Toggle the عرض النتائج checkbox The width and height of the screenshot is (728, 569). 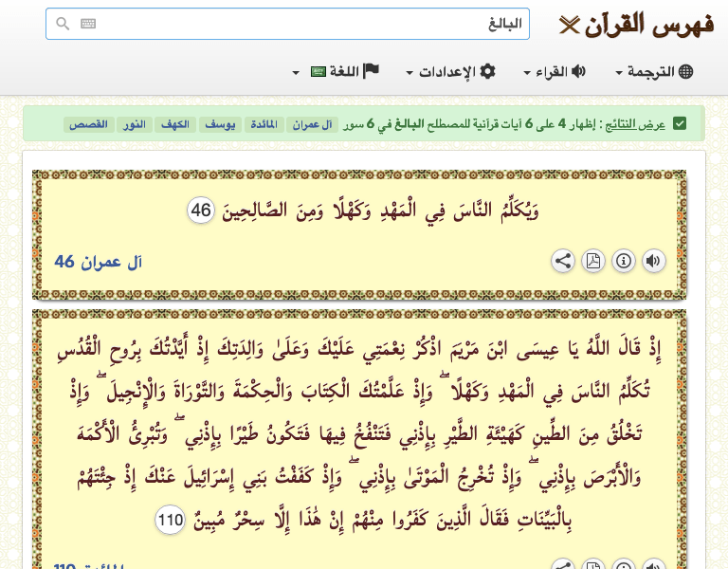click(x=680, y=124)
